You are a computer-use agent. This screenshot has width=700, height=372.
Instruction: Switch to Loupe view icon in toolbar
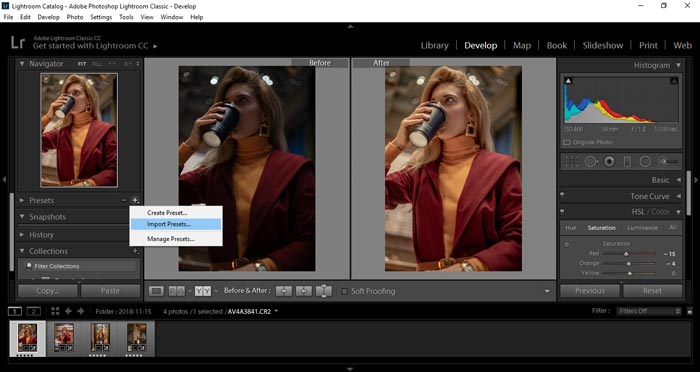coord(156,291)
